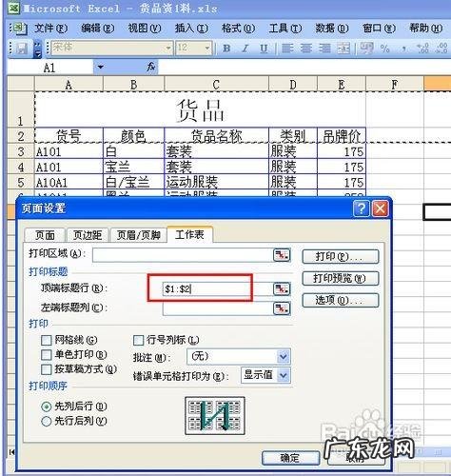The image size is (451, 476).
Task: Switch to 页眉/页脚 tab
Action: pos(138,235)
